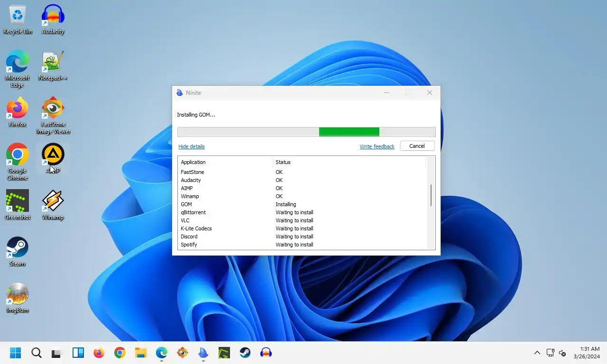Close the Ninite window
Screen dimensions: 607x364
coord(430,93)
